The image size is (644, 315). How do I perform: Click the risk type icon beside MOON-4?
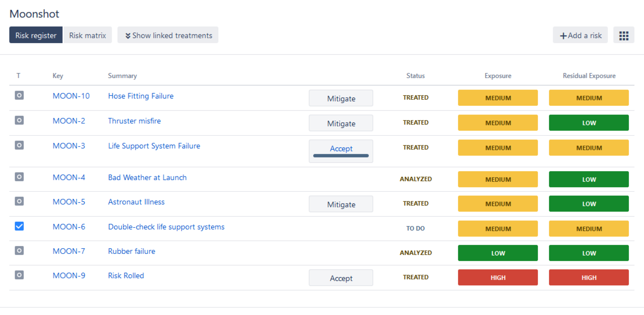click(19, 177)
